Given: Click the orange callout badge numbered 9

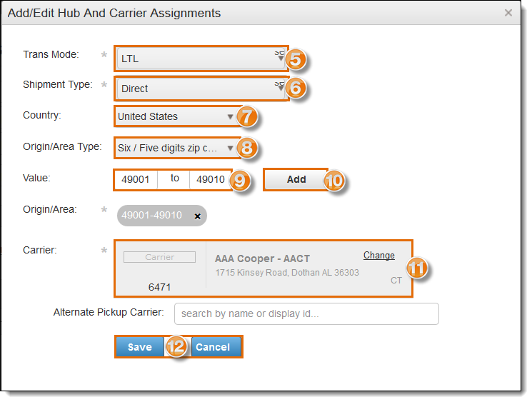Looking at the screenshot, I should (x=241, y=181).
